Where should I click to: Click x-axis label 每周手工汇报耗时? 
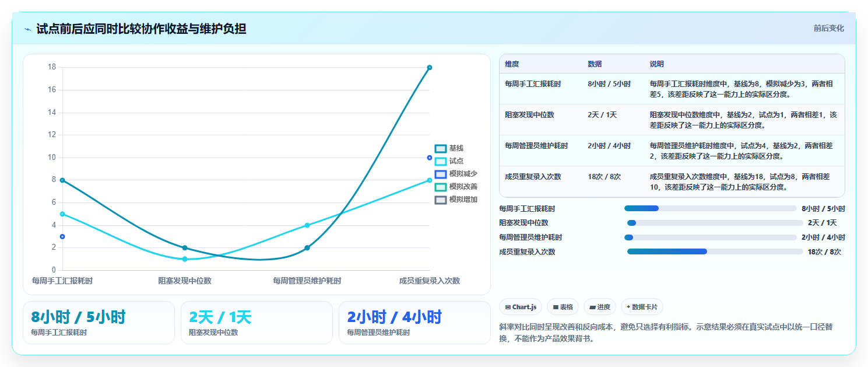pyautogui.click(x=62, y=281)
